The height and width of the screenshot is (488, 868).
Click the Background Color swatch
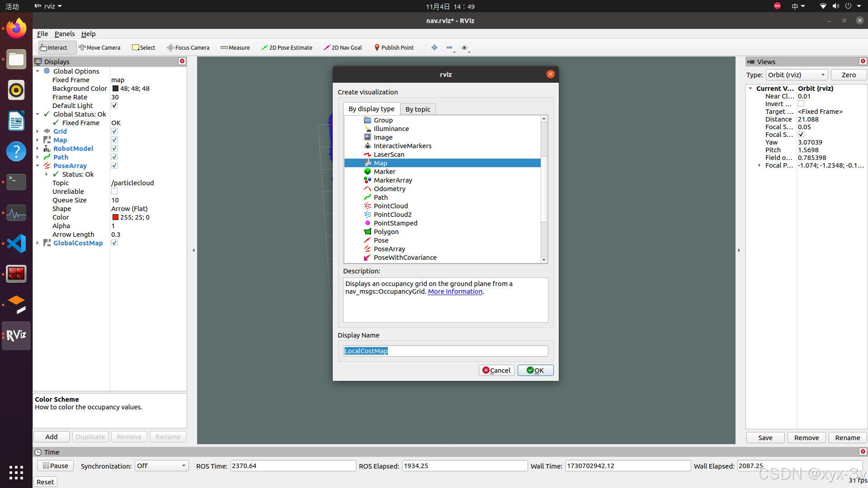[115, 89]
